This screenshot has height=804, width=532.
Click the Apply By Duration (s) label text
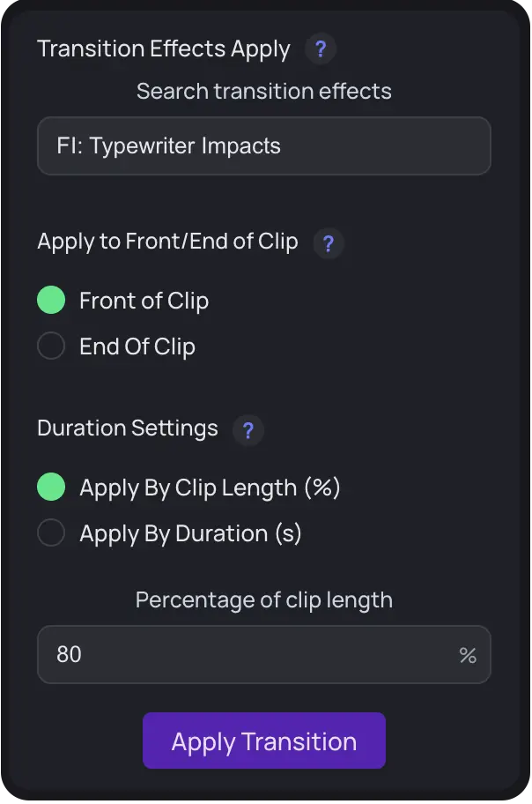click(x=190, y=532)
